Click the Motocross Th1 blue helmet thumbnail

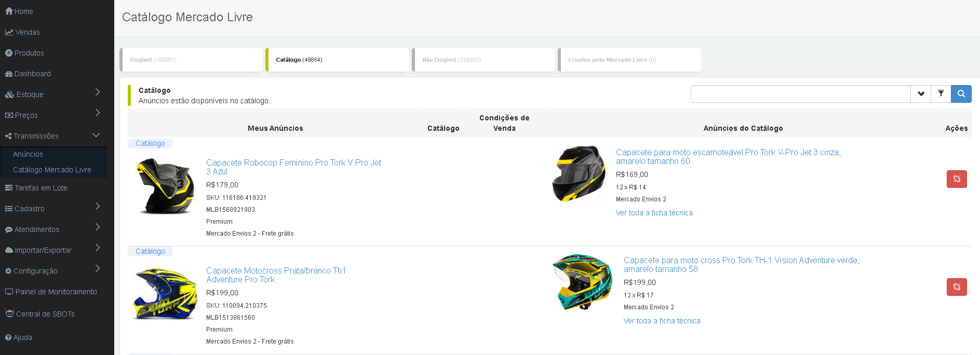click(x=165, y=294)
